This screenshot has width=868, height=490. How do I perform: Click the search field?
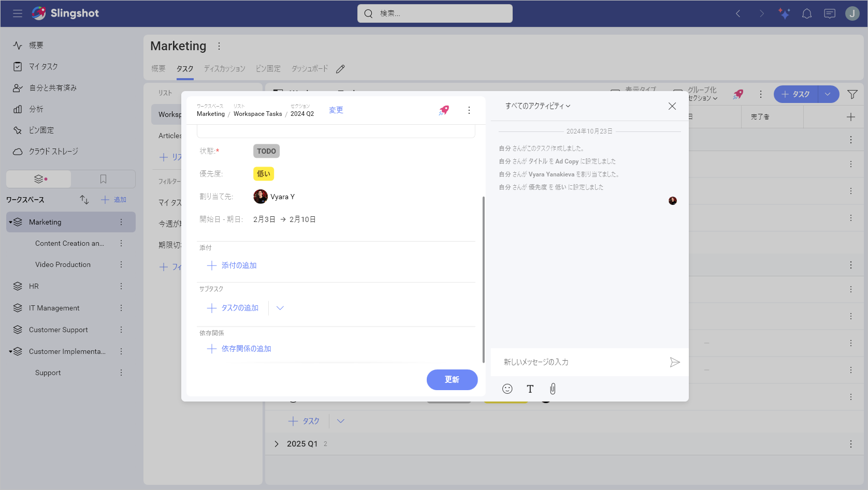(435, 13)
